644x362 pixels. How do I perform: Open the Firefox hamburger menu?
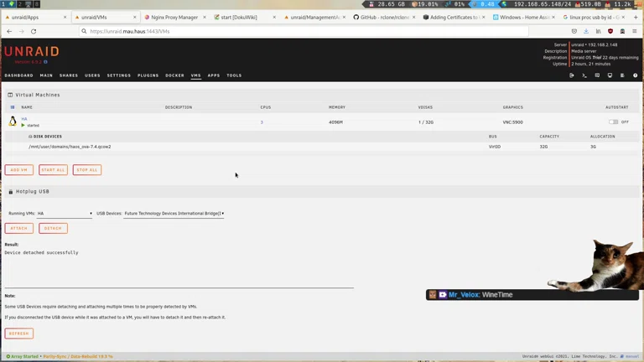click(635, 31)
